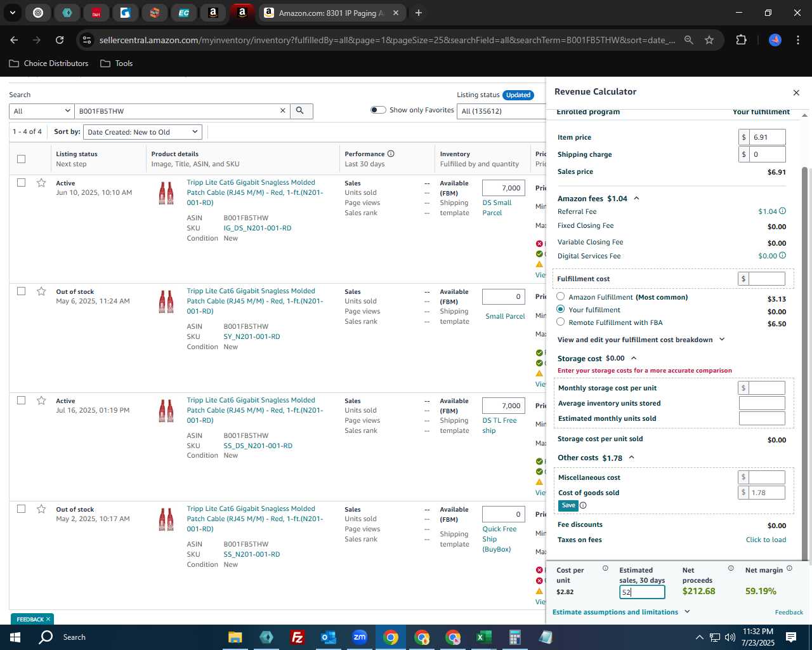
Task: Bookmark this page with the star icon
Action: click(x=709, y=40)
